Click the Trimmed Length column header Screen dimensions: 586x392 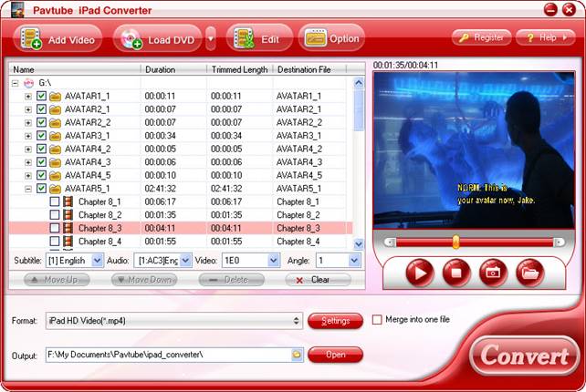pos(240,69)
